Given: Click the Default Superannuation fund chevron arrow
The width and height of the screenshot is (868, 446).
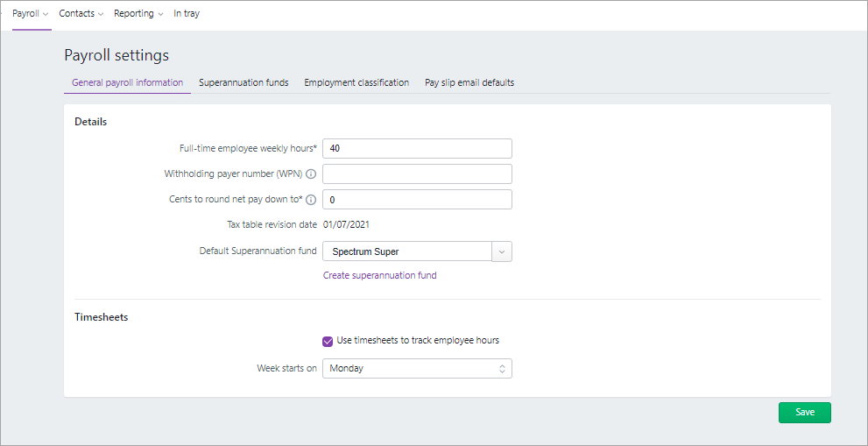Looking at the screenshot, I should pos(502,251).
